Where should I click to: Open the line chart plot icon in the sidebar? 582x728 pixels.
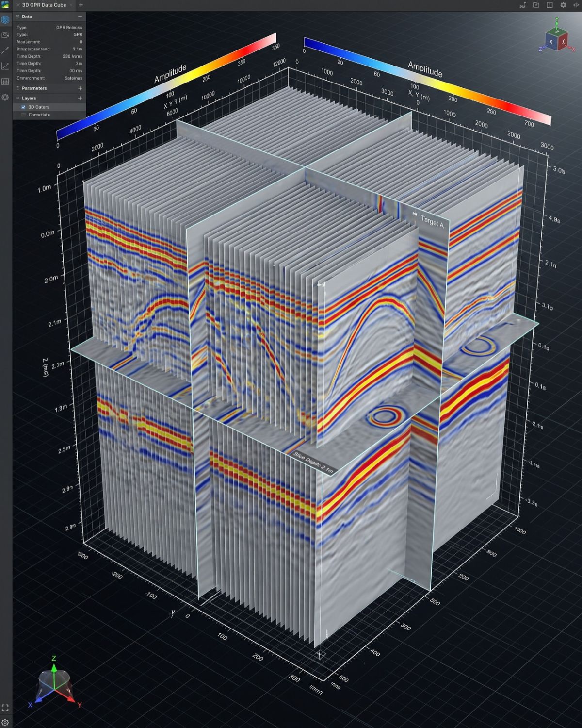point(5,66)
